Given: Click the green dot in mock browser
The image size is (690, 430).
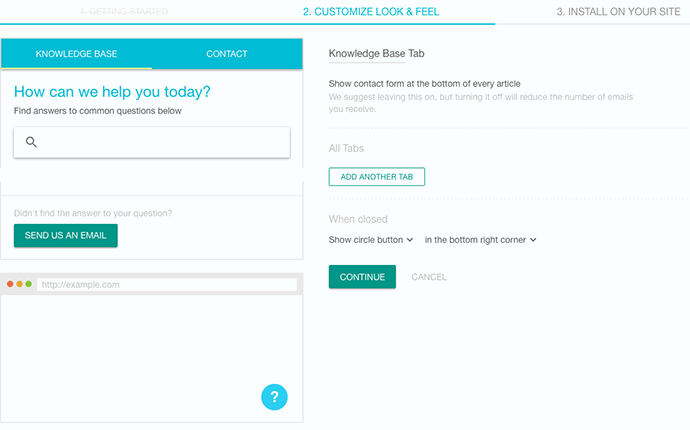Looking at the screenshot, I should tap(28, 285).
